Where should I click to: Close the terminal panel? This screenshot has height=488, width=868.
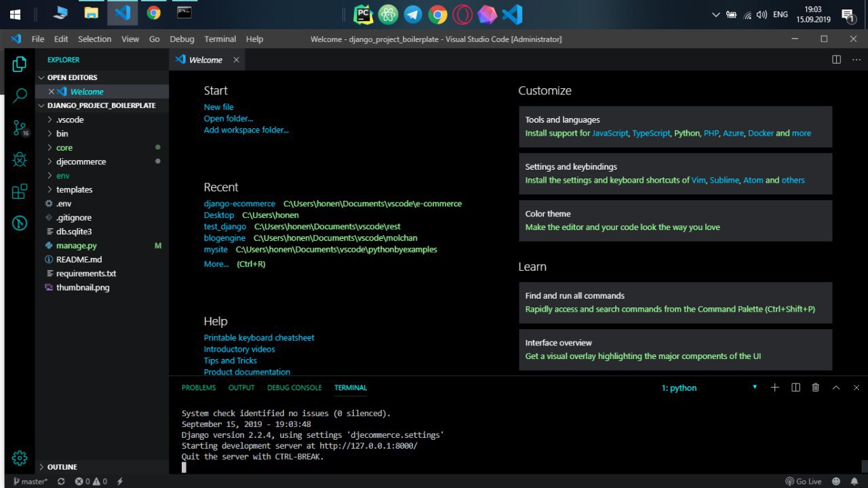[856, 388]
